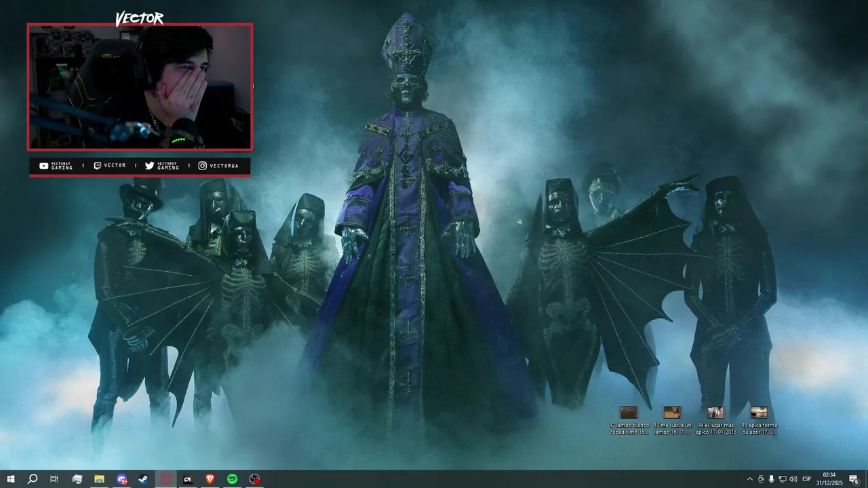The height and width of the screenshot is (488, 868).
Task: Open the volume speaker tray icon
Action: coord(793,479)
